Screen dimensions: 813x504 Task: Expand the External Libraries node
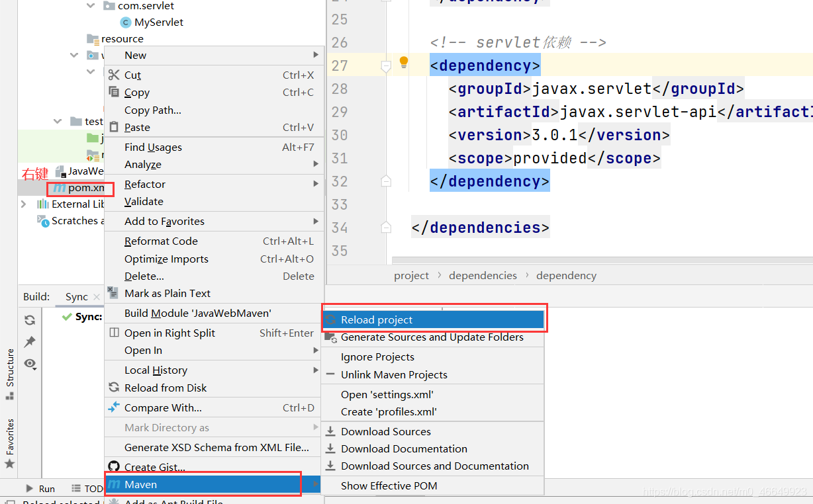pos(24,204)
